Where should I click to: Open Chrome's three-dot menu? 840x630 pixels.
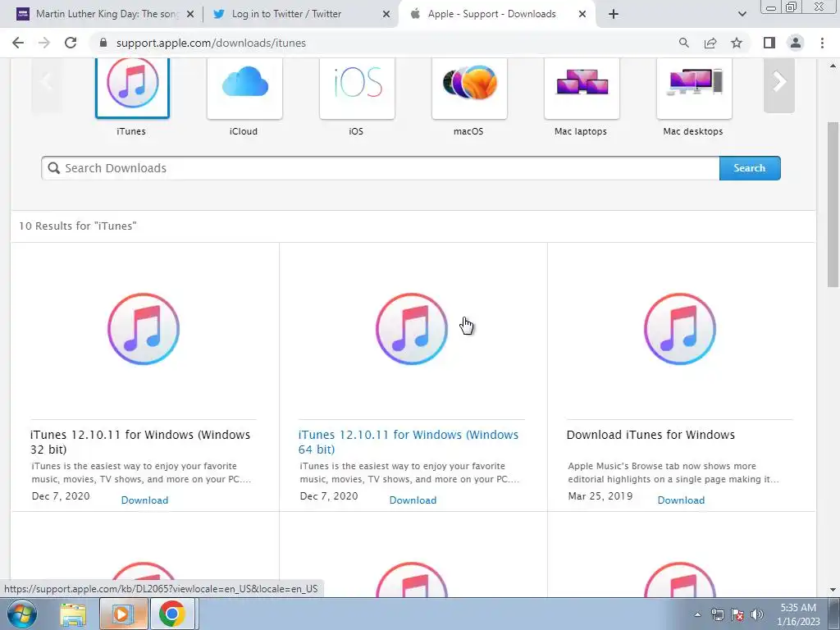[822, 43]
